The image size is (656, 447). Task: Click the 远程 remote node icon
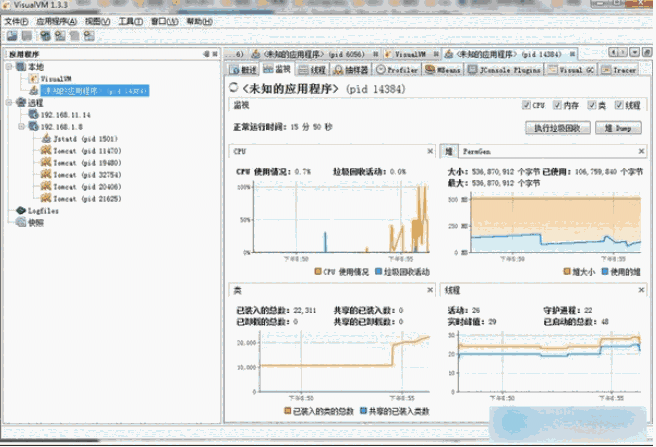[21, 103]
